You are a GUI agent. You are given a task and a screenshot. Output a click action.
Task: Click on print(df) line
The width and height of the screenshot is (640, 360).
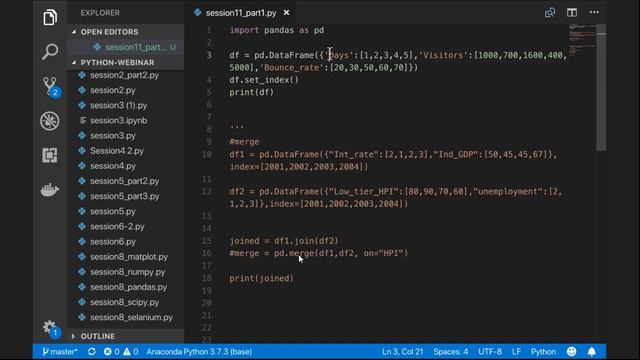tap(251, 92)
